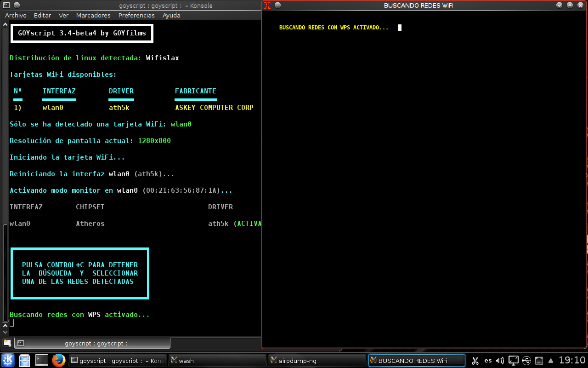This screenshot has width=588, height=368.
Task: Click the '1280x800' resolution value
Action: 154,141
